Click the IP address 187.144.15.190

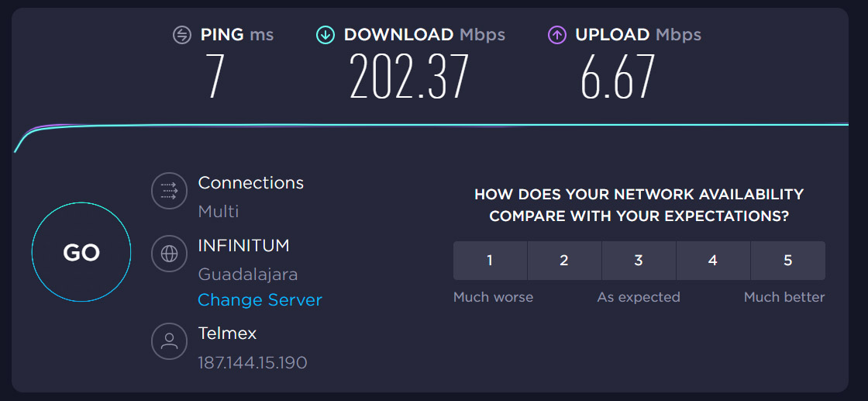pos(252,362)
